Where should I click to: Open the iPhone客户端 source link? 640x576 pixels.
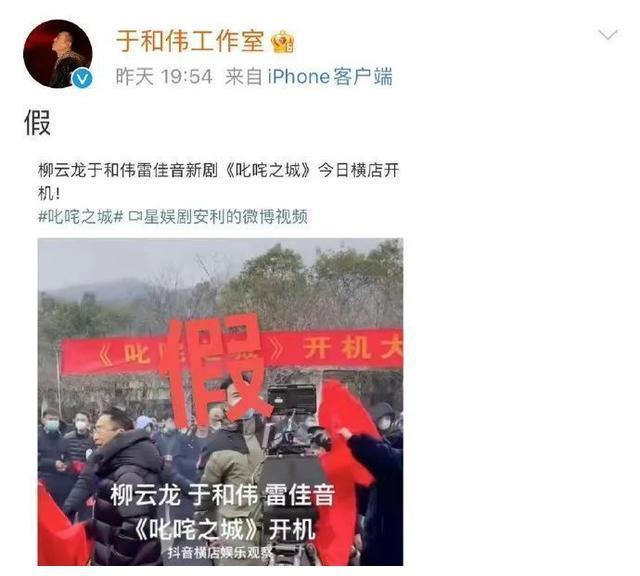[330, 77]
